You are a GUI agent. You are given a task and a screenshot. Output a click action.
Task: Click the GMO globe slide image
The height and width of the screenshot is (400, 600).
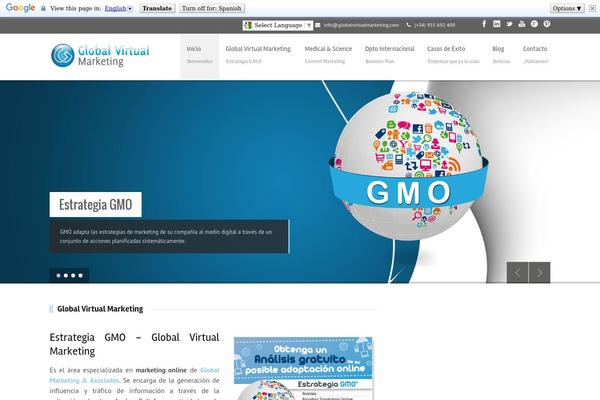click(408, 165)
